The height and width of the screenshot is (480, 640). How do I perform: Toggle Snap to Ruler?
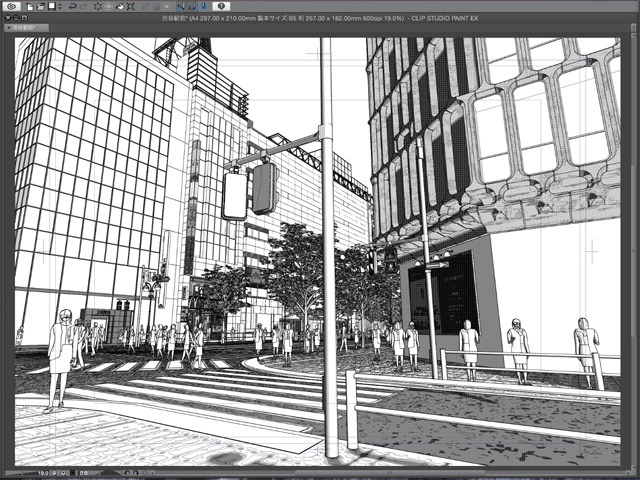181,7
